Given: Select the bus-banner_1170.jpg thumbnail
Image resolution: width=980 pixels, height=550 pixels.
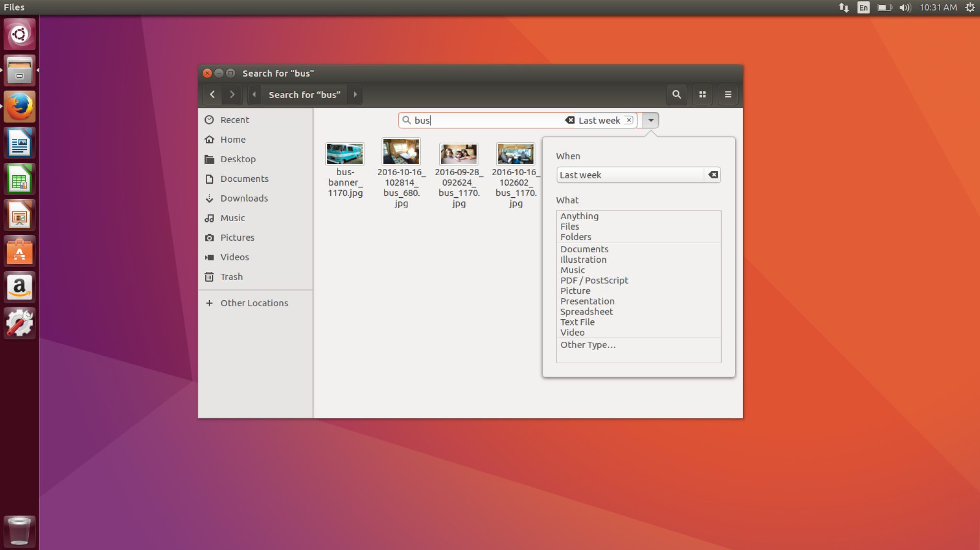Looking at the screenshot, I should pyautogui.click(x=344, y=154).
